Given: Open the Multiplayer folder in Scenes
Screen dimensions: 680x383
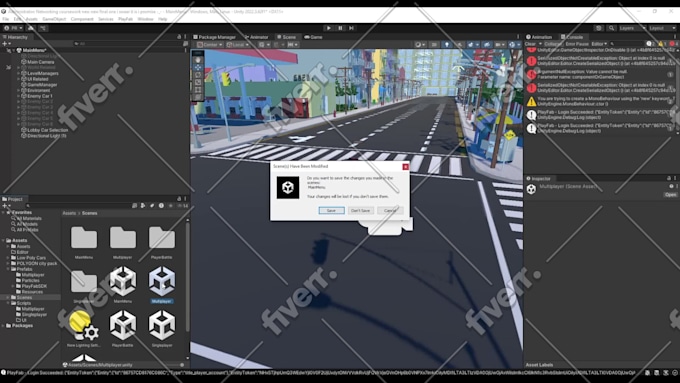Looking at the screenshot, I should coord(123,237).
